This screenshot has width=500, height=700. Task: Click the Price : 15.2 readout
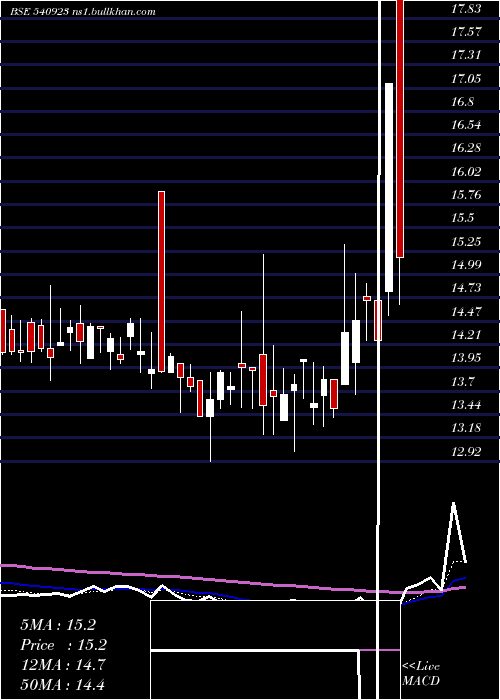pyautogui.click(x=63, y=645)
